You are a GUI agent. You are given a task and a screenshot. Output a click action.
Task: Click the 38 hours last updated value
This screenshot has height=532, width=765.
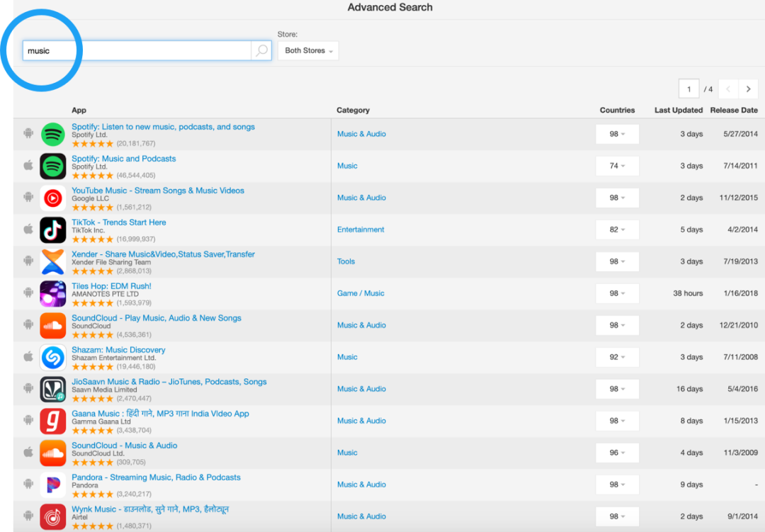(x=688, y=293)
